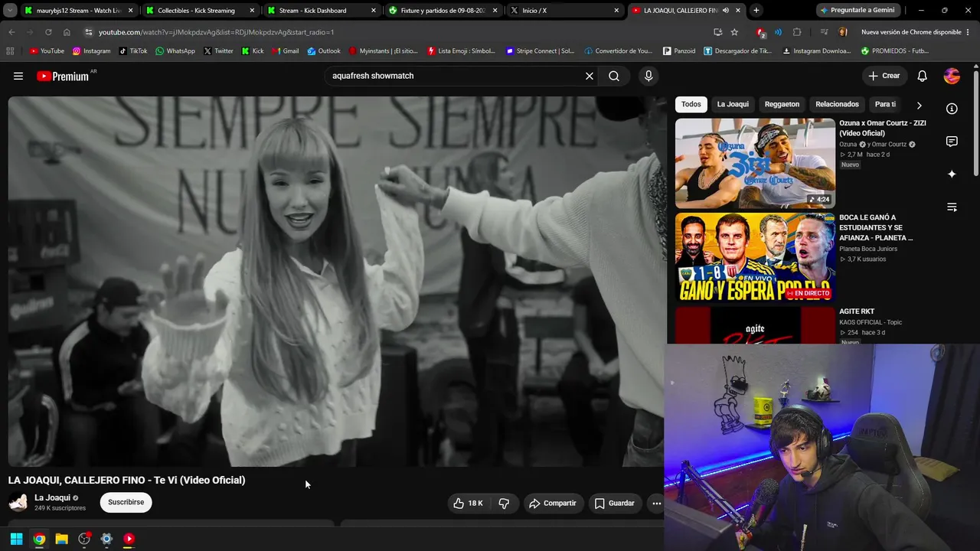
Task: Open the Kick bookmark
Action: pyautogui.click(x=253, y=51)
